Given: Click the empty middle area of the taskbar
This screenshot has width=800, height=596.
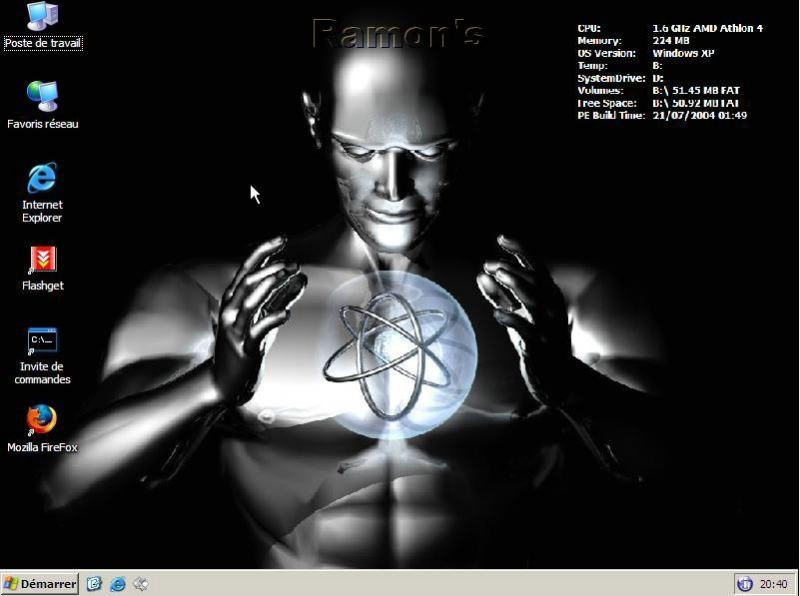Looking at the screenshot, I should pyautogui.click(x=440, y=584).
